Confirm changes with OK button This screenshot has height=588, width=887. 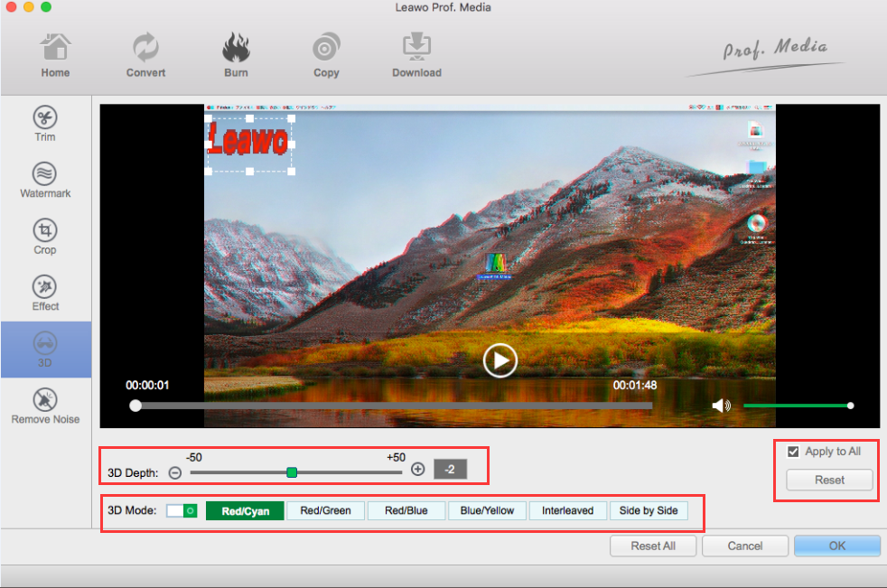pyautogui.click(x=836, y=546)
